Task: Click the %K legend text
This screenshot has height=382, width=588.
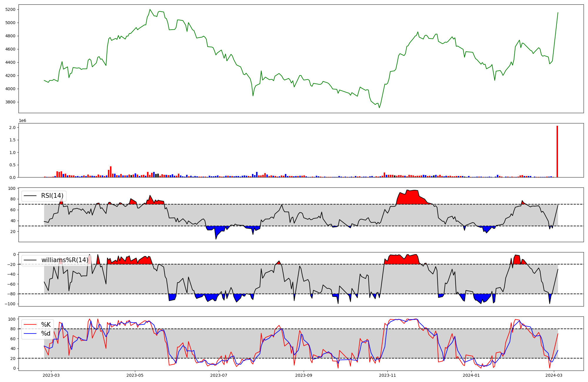Action: point(46,325)
